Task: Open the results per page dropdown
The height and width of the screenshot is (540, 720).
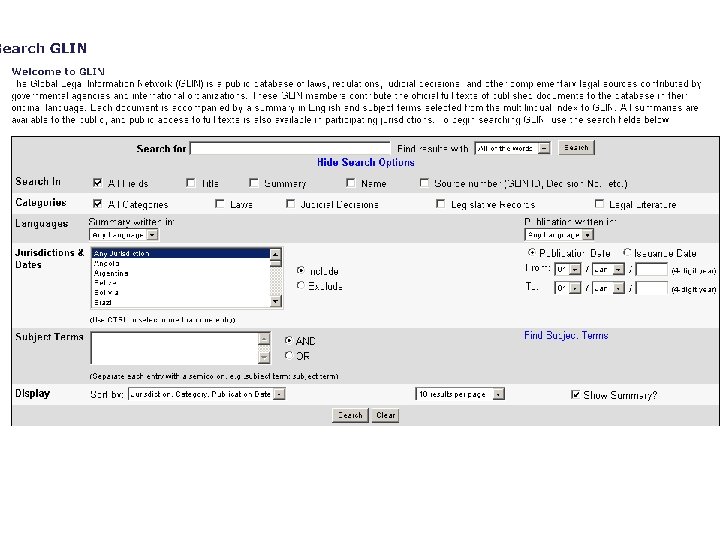Action: click(460, 394)
